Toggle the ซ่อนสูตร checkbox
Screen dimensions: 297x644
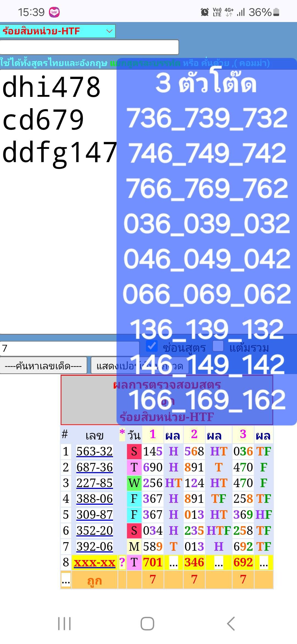151,346
